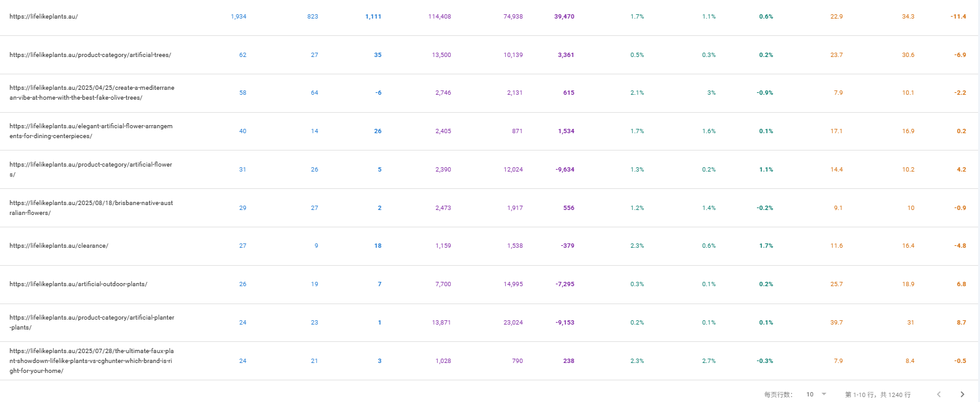Viewport: 980px width, 402px height.
Task: Click the 1.7% CTR difference for clearance
Action: [x=766, y=246]
